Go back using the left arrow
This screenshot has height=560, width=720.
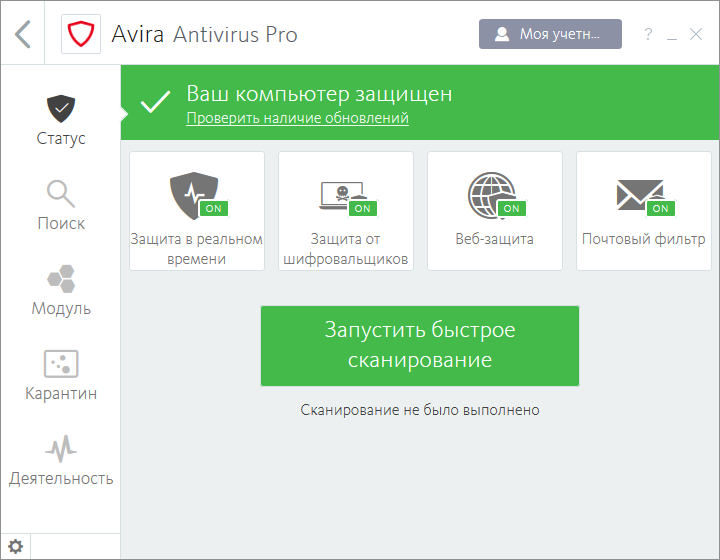(22, 34)
